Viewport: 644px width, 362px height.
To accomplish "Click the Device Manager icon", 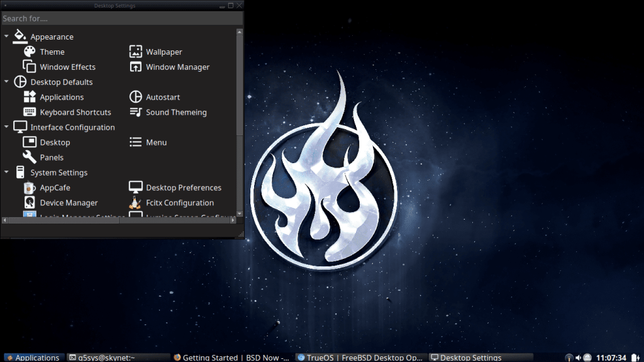I will [x=29, y=202].
